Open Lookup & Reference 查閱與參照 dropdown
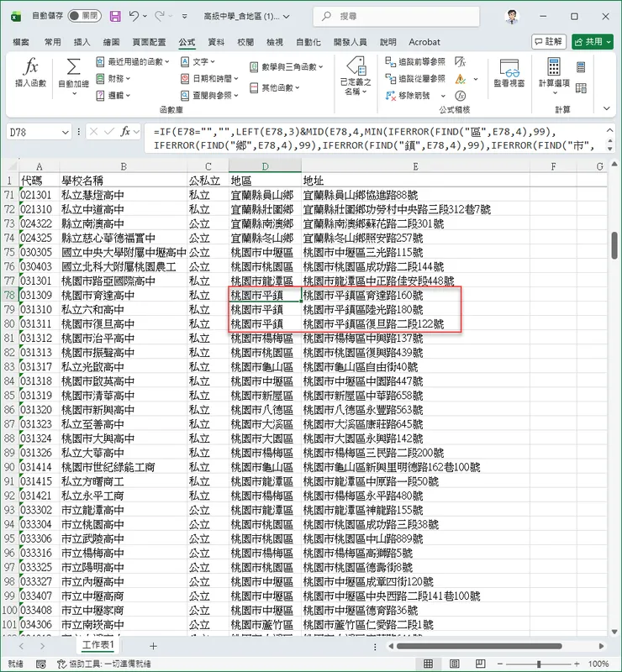 (209, 95)
